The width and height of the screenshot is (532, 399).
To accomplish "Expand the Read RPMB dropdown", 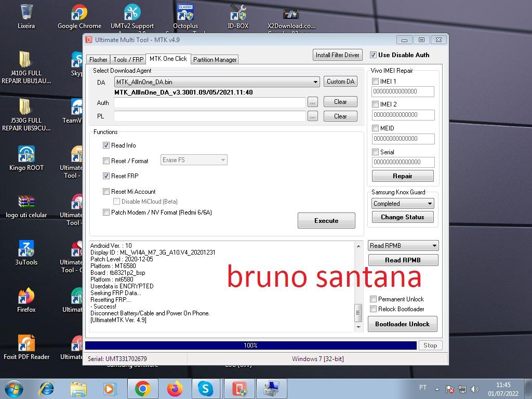I will pyautogui.click(x=403, y=246).
